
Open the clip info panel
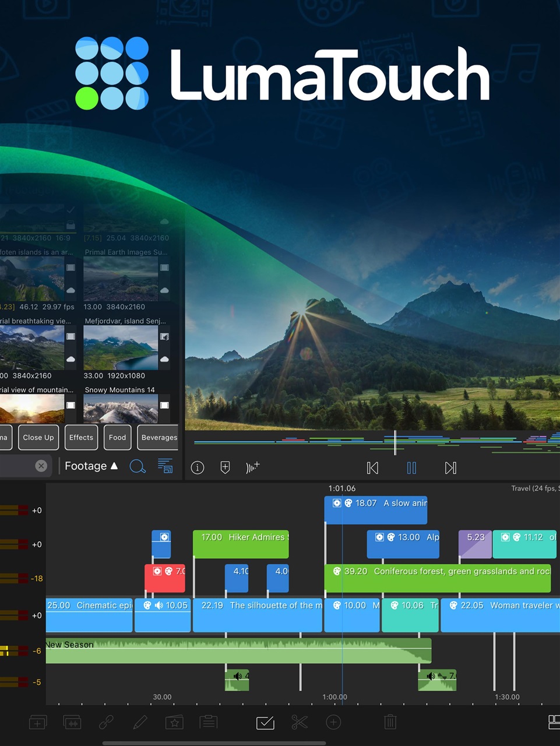coord(198,467)
